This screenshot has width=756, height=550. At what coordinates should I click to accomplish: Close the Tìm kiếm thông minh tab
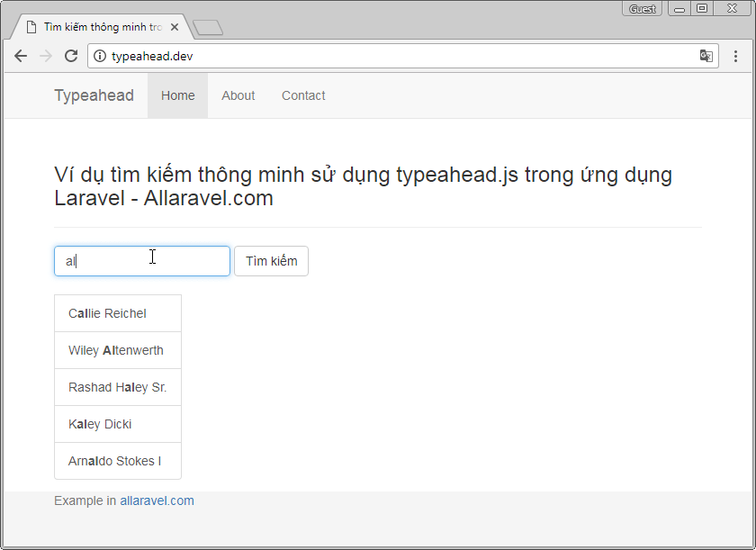click(175, 28)
